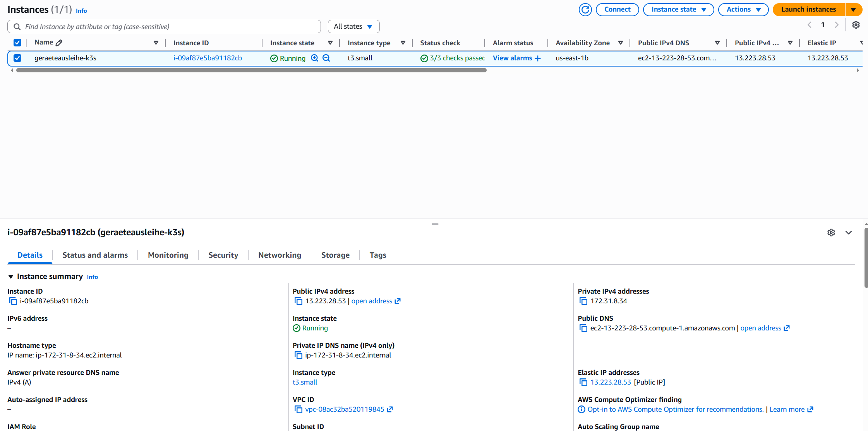
Task: Click Learn more link
Action: pyautogui.click(x=787, y=409)
